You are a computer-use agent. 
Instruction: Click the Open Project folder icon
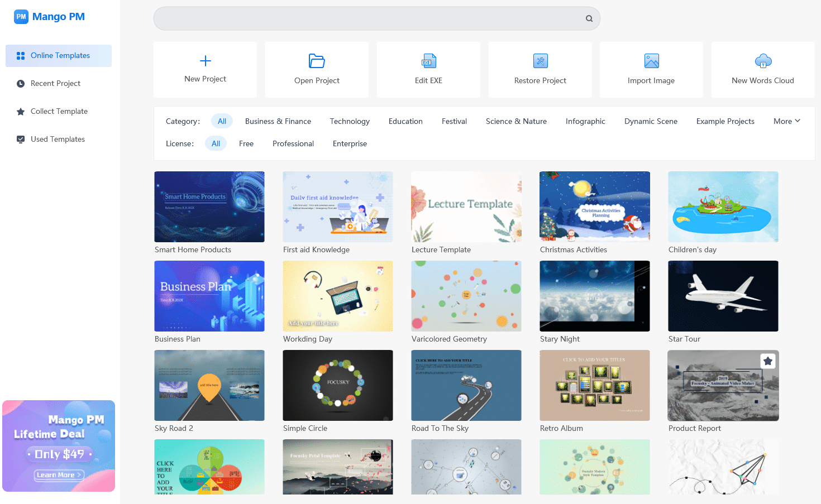tap(317, 61)
